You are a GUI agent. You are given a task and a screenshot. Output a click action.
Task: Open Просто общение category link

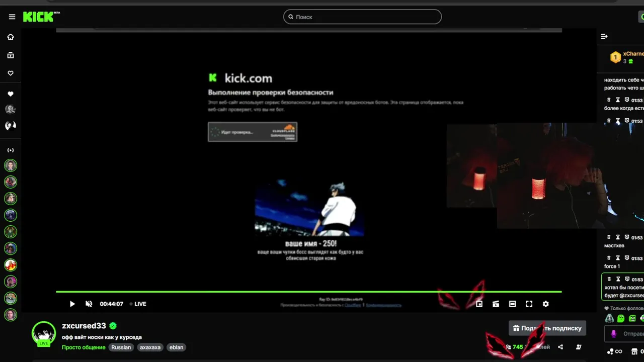(x=84, y=347)
